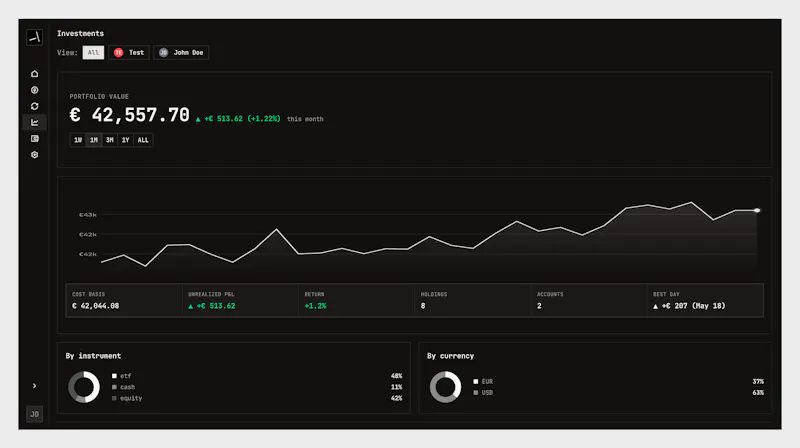Click the etf legend color square
Image resolution: width=800 pixels, height=448 pixels.
coord(114,376)
